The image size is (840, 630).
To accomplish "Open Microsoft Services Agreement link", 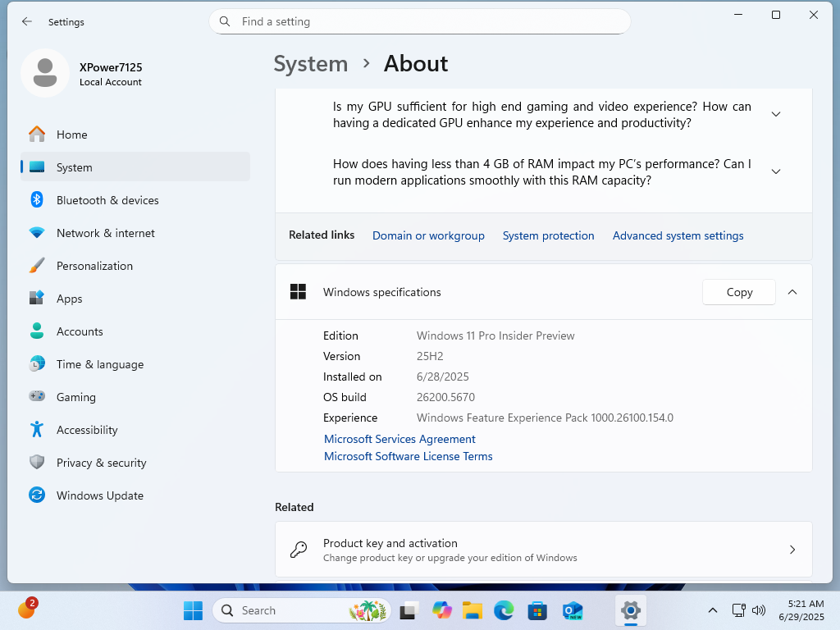I will pos(399,439).
